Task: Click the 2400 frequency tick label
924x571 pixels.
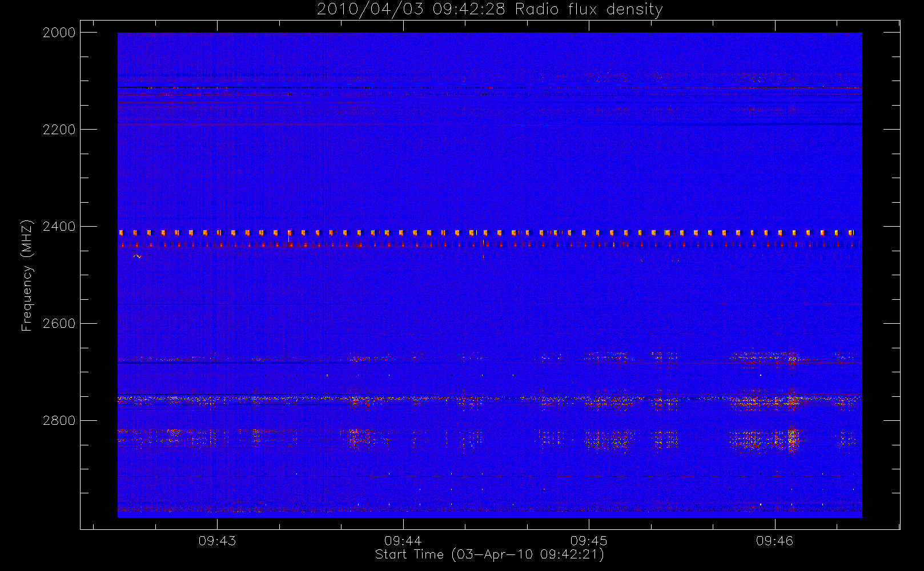Action: pyautogui.click(x=59, y=227)
